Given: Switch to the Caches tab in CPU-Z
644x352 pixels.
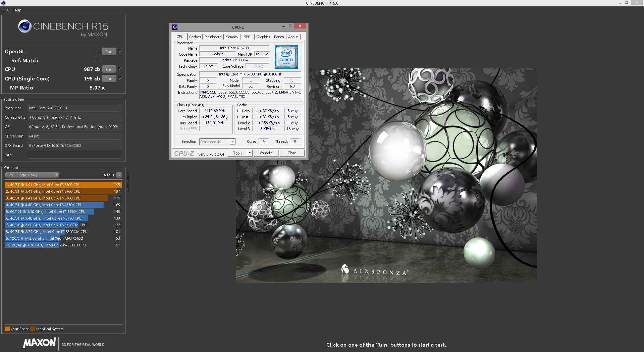Looking at the screenshot, I should [x=195, y=37].
